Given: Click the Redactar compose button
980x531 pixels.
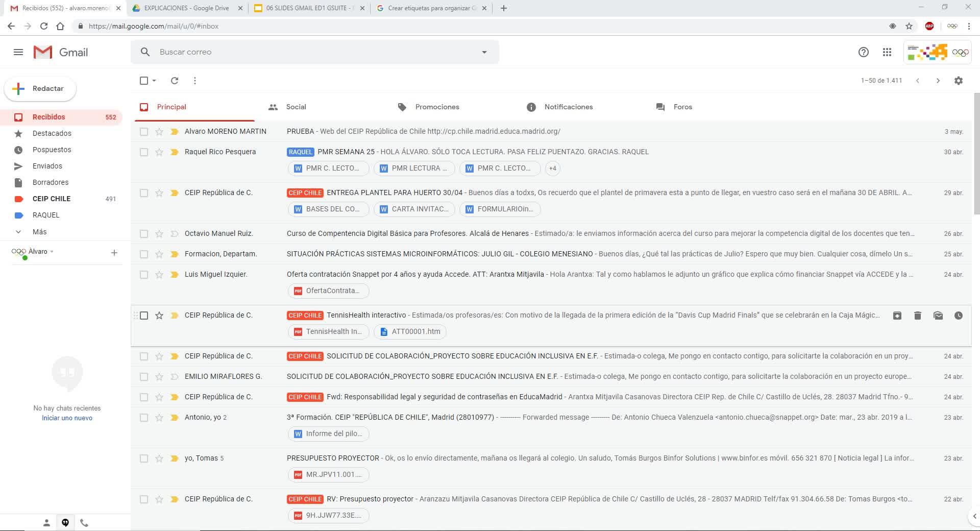Looking at the screenshot, I should 40,88.
